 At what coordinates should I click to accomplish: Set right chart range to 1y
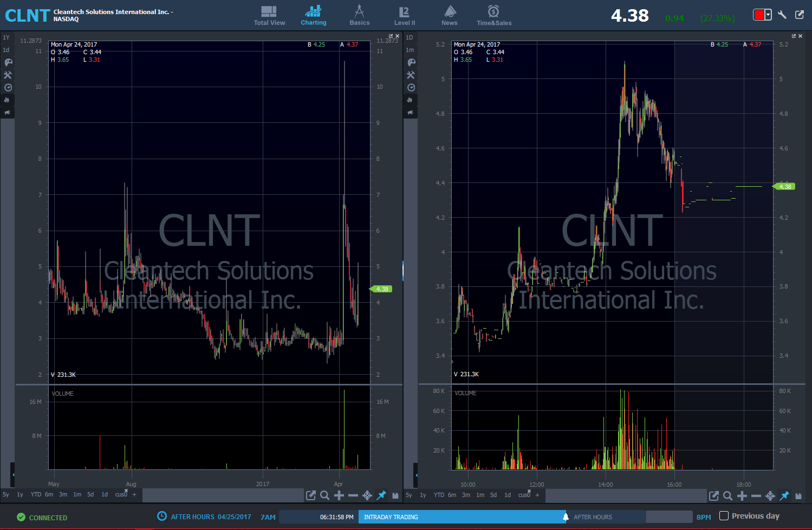click(423, 495)
